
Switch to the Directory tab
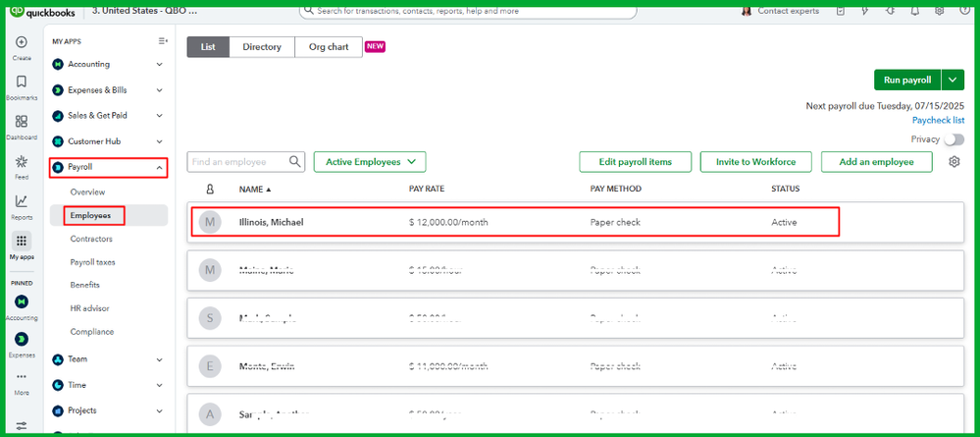(x=262, y=47)
